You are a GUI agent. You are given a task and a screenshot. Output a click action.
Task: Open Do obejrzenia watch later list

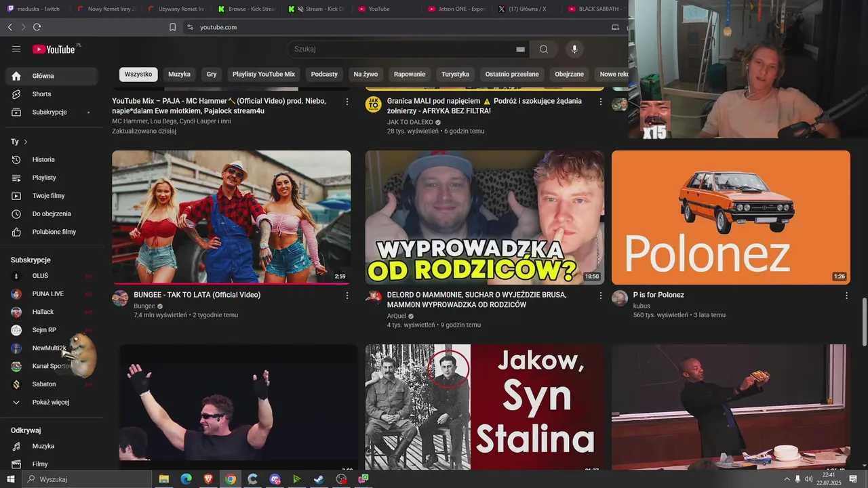[x=52, y=214]
